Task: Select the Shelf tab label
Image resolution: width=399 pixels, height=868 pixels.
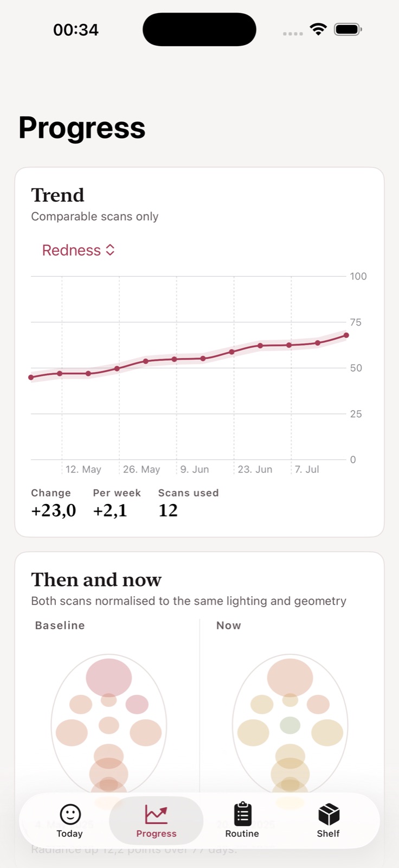Action: pyautogui.click(x=329, y=833)
